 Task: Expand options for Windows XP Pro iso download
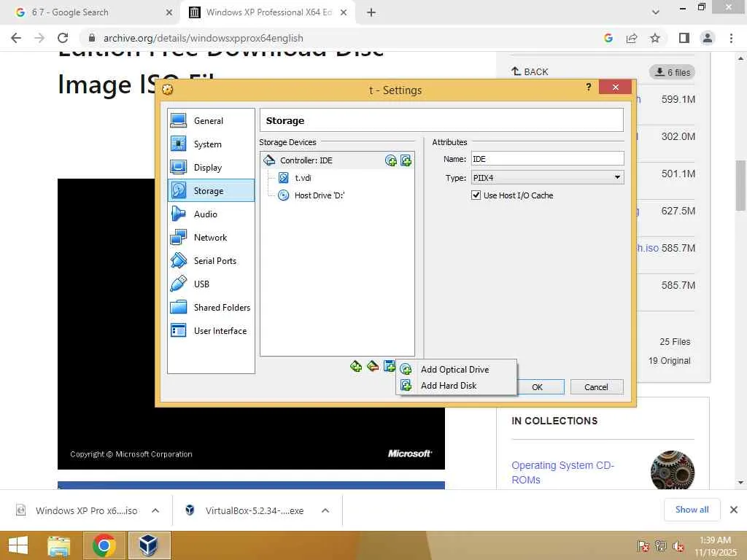155,510
